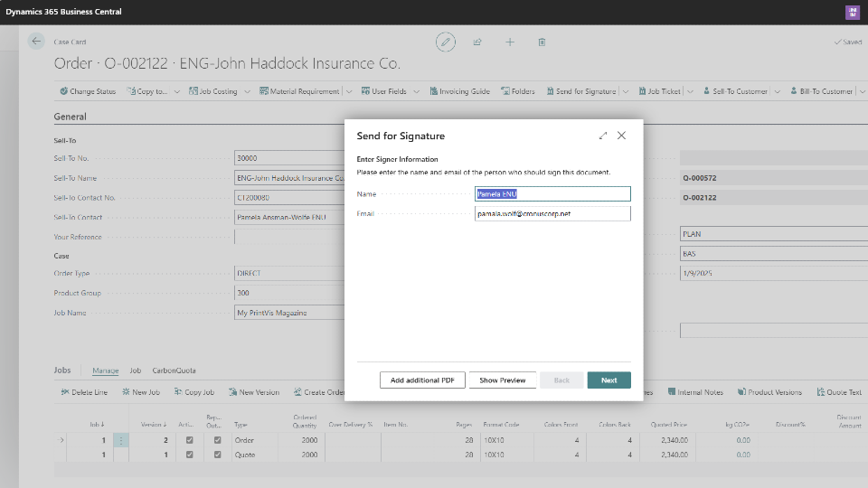The height and width of the screenshot is (488, 868).
Task: Click the Next button
Action: (x=609, y=380)
